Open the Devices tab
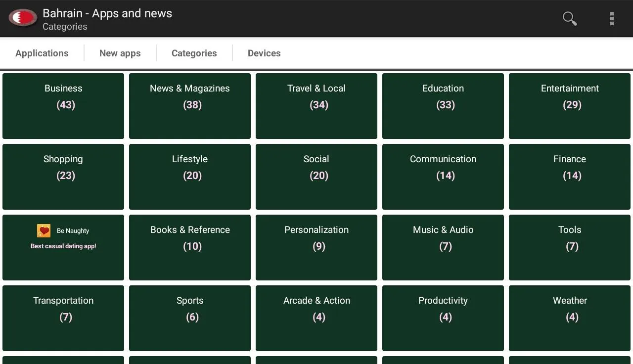 click(x=264, y=53)
